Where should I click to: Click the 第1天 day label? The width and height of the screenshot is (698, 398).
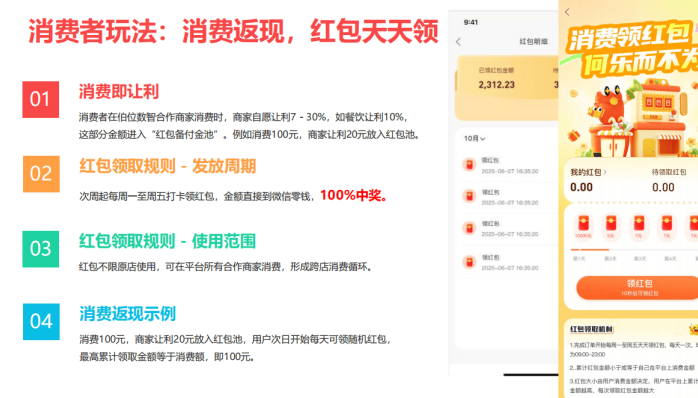point(579,259)
